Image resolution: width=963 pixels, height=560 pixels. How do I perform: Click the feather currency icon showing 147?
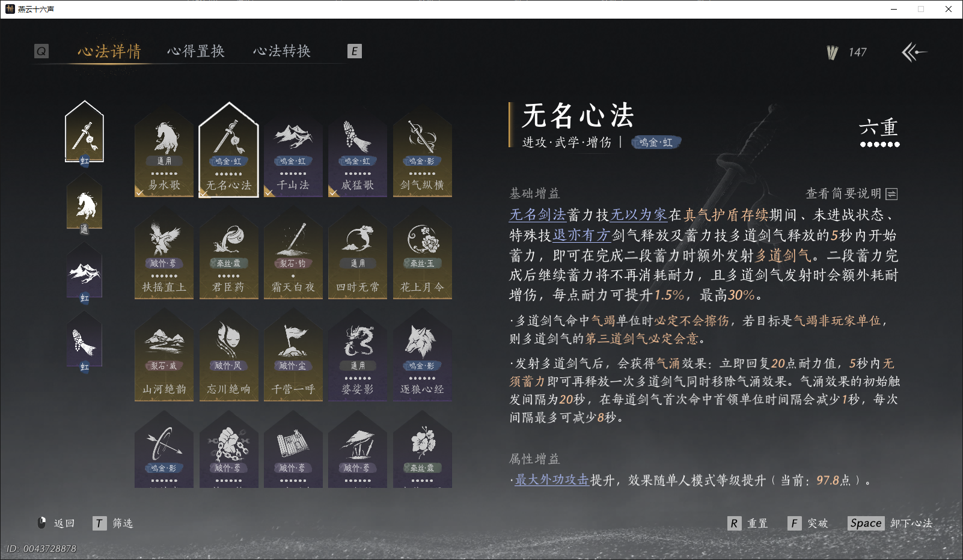tap(833, 53)
